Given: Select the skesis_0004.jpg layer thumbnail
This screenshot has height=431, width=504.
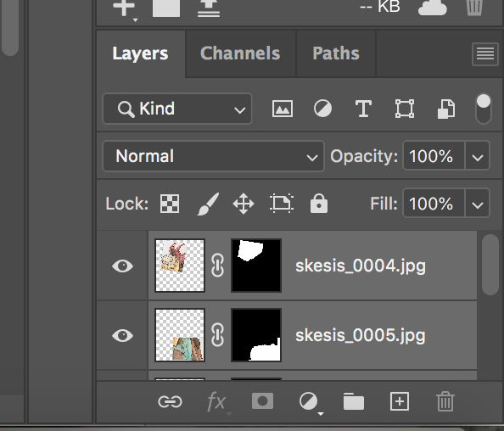Looking at the screenshot, I should [x=180, y=266].
